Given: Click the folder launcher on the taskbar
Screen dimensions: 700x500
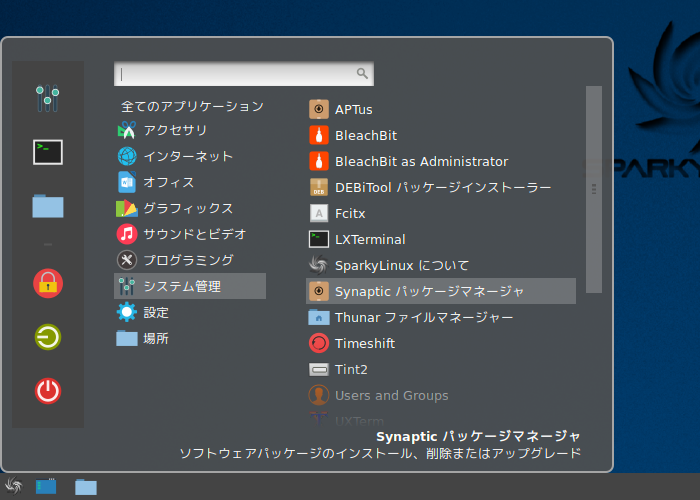Looking at the screenshot, I should point(86,487).
